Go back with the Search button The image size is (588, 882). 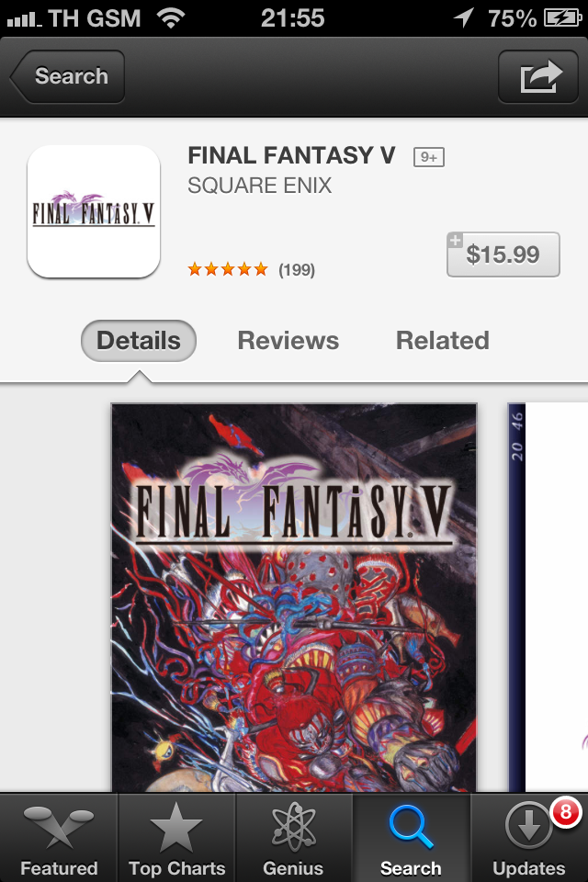coord(67,76)
